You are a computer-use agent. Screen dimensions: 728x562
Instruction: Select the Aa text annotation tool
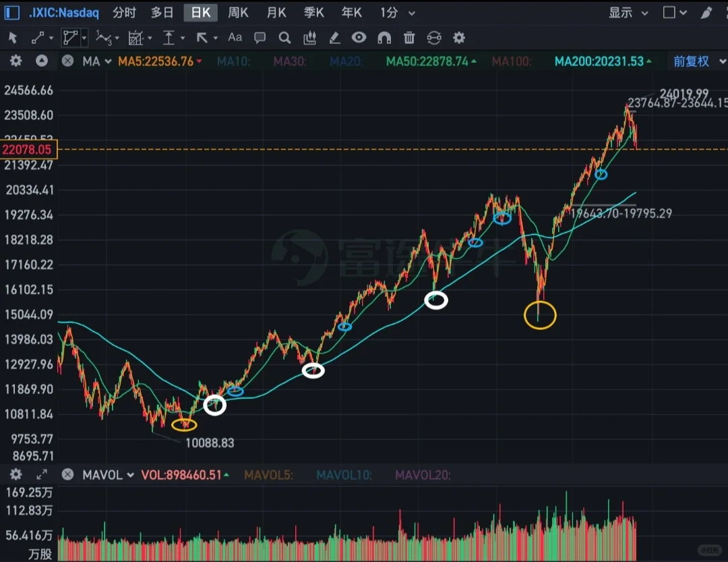[x=235, y=37]
